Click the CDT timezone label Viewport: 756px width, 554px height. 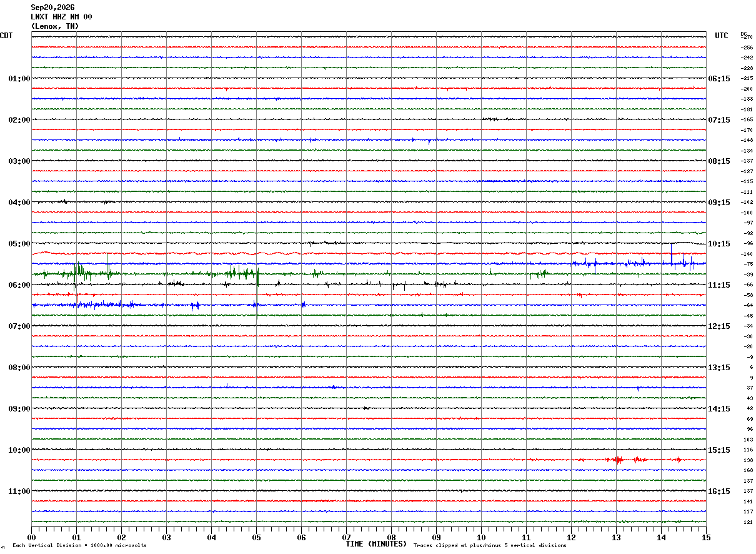click(6, 36)
